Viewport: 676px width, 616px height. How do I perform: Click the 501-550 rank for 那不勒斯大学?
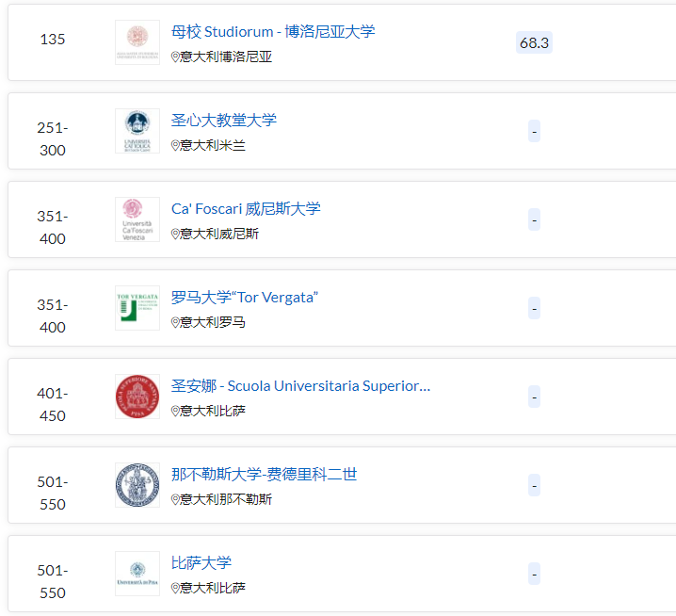coord(53,493)
